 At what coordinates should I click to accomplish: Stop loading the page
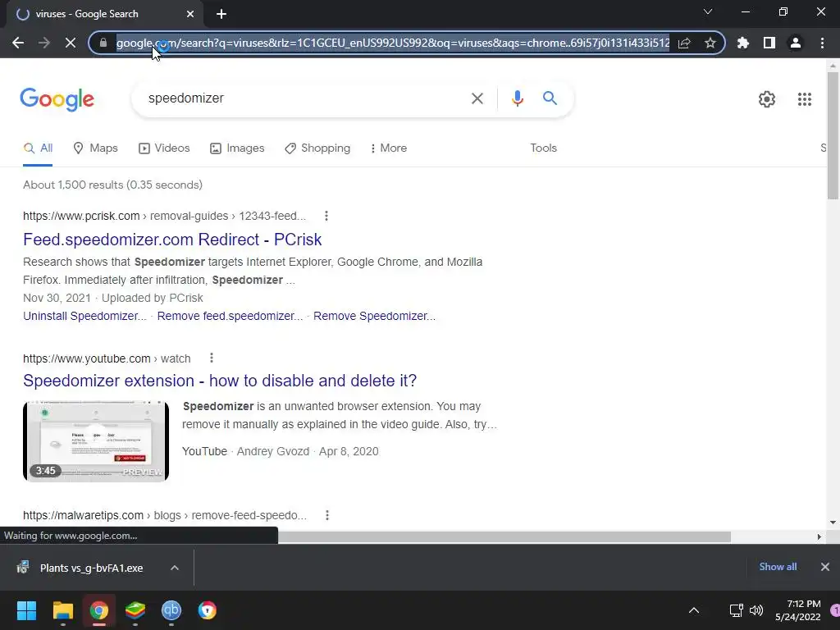pyautogui.click(x=71, y=43)
